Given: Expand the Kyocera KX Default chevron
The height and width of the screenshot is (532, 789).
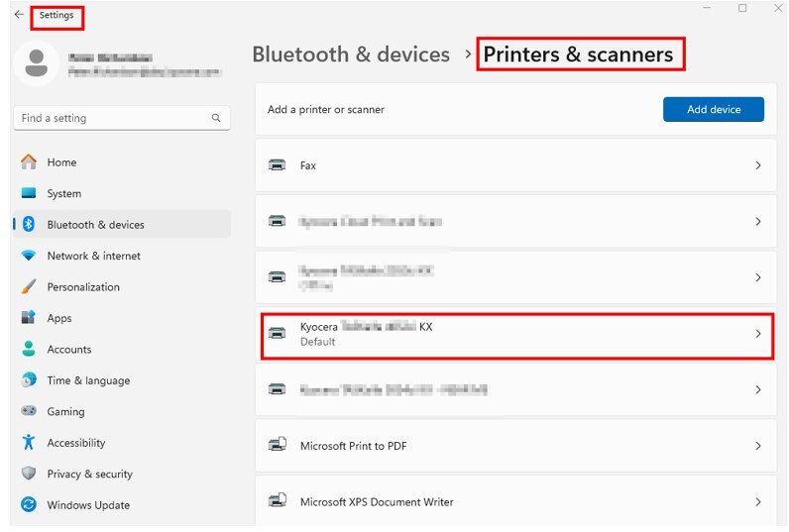Looking at the screenshot, I should coord(758,334).
